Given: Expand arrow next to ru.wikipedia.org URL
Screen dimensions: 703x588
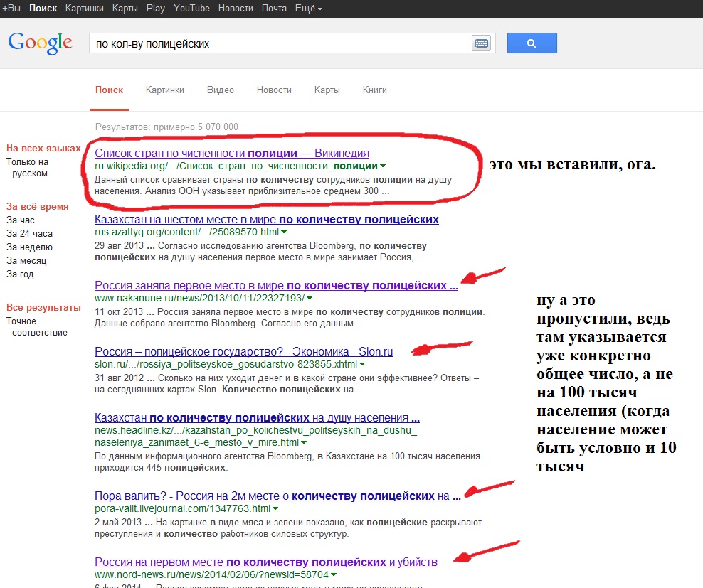Looking at the screenshot, I should (x=382, y=166).
